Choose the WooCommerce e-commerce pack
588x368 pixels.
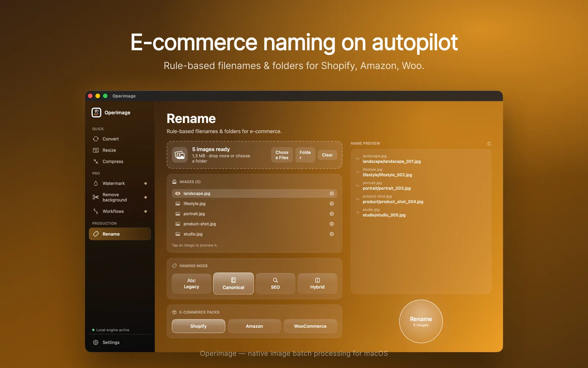click(310, 326)
